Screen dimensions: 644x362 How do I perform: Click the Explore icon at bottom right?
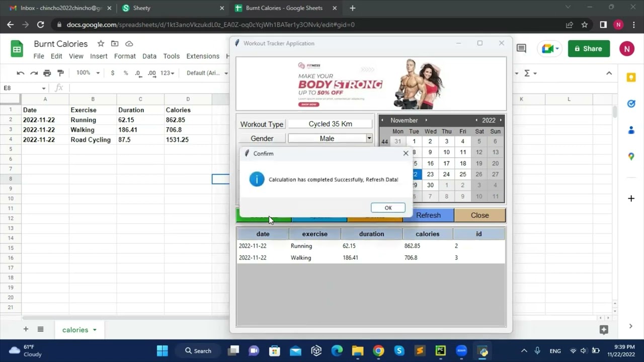click(604, 330)
